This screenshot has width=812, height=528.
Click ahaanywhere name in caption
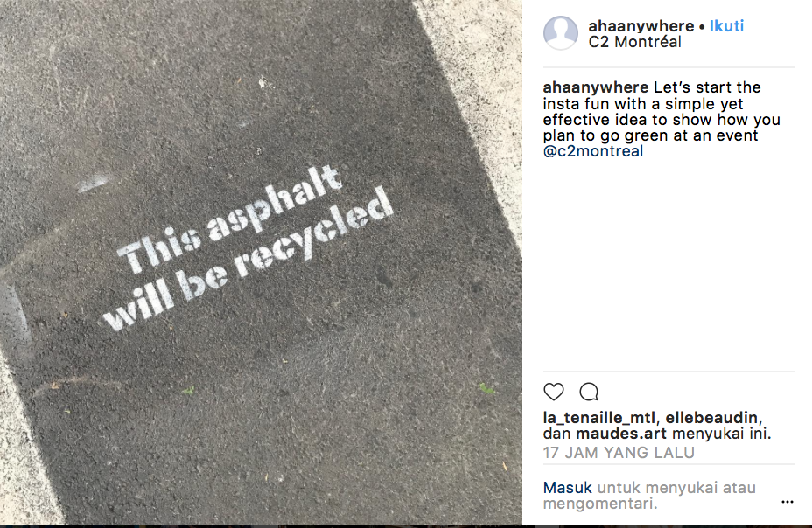tap(596, 87)
